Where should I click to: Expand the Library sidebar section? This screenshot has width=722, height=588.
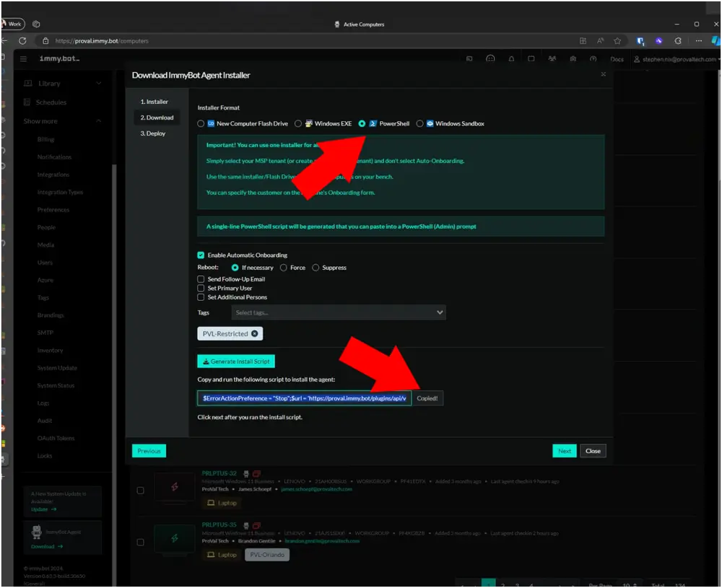[x=63, y=83]
